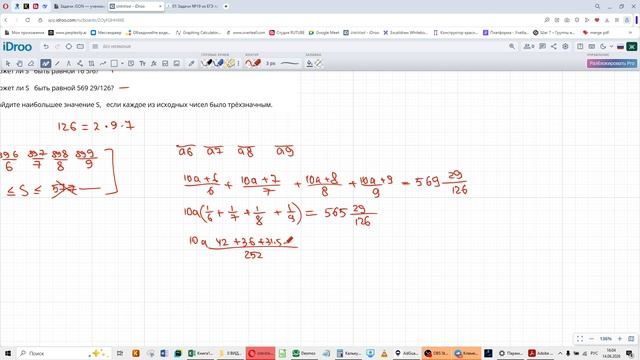Open the shape tool dropdown arrow

click(x=122, y=64)
